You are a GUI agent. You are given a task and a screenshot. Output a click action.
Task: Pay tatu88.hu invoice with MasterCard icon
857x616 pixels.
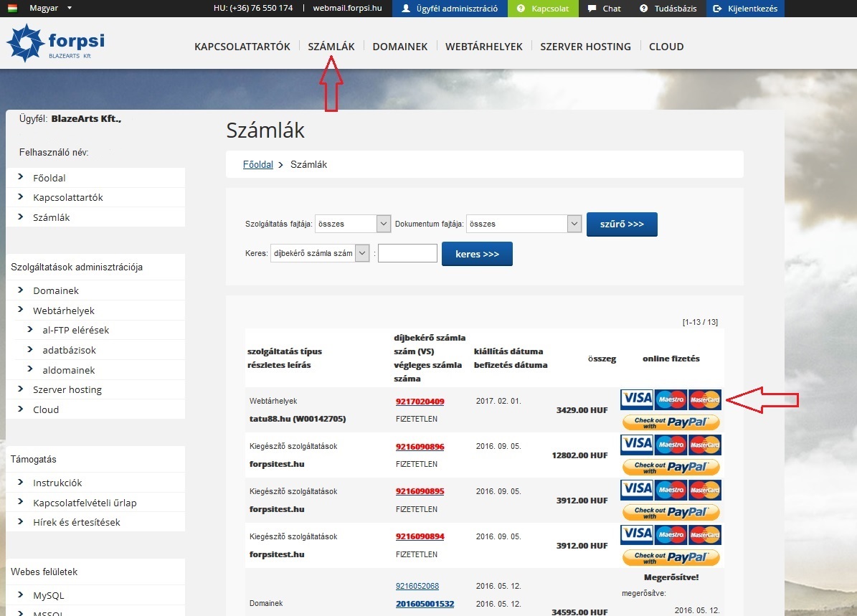[704, 399]
